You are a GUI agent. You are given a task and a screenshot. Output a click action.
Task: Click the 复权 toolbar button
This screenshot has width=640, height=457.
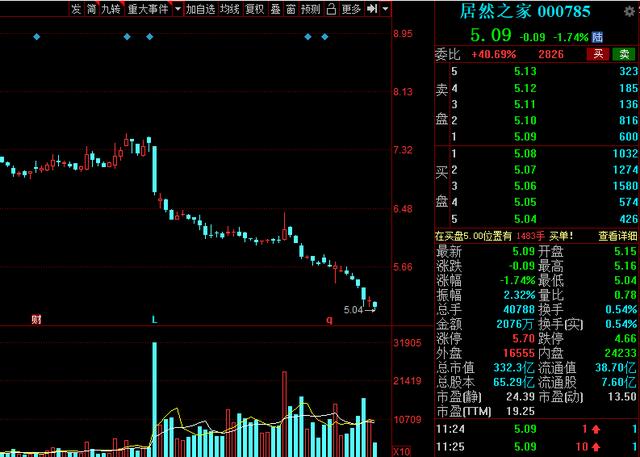click(x=255, y=9)
